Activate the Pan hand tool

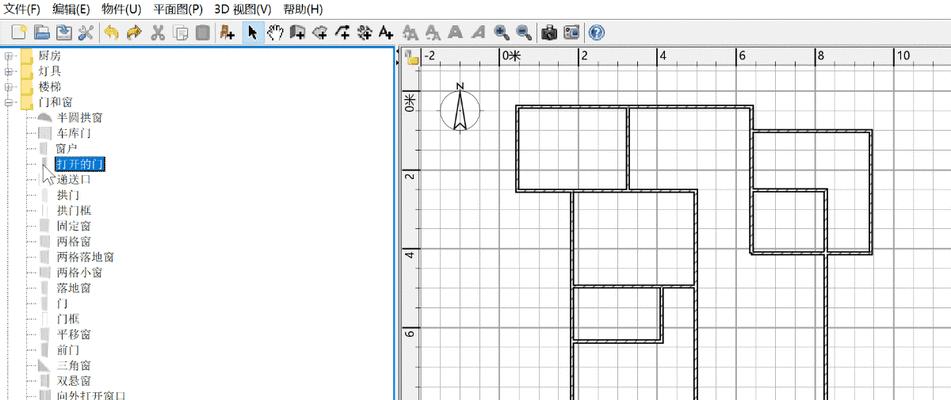tap(275, 33)
